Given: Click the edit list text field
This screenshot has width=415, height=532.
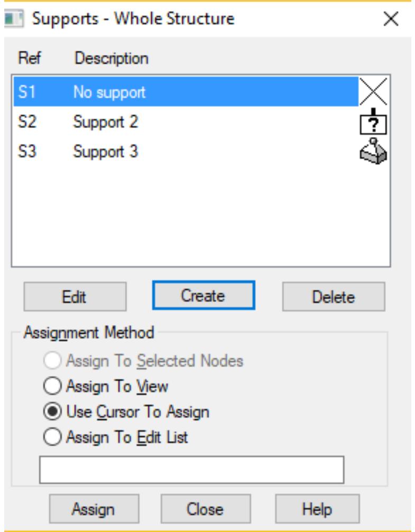Looking at the screenshot, I should coord(191,470).
